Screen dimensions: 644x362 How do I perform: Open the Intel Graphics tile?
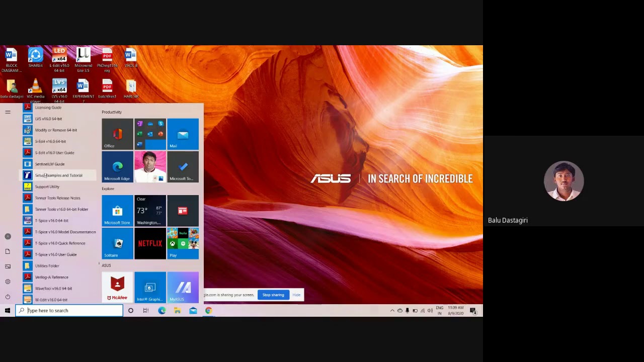point(150,287)
